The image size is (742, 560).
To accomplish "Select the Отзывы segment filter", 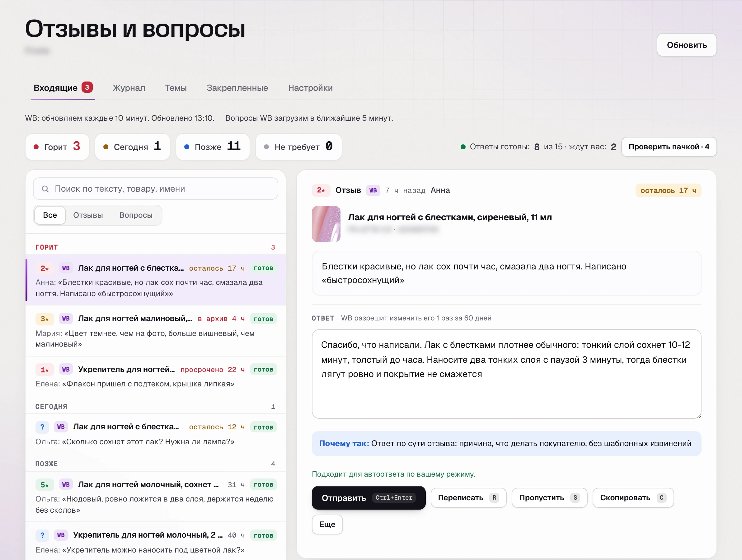I will (88, 215).
